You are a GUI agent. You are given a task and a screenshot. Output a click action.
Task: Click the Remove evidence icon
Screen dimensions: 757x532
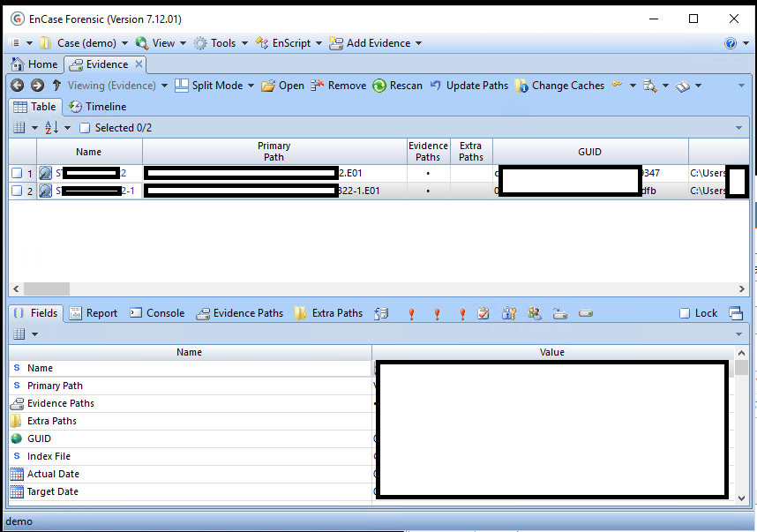(x=318, y=86)
